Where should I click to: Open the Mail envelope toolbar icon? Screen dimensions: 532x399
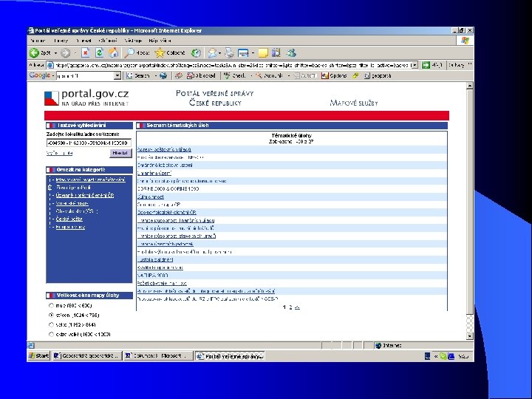(213, 53)
